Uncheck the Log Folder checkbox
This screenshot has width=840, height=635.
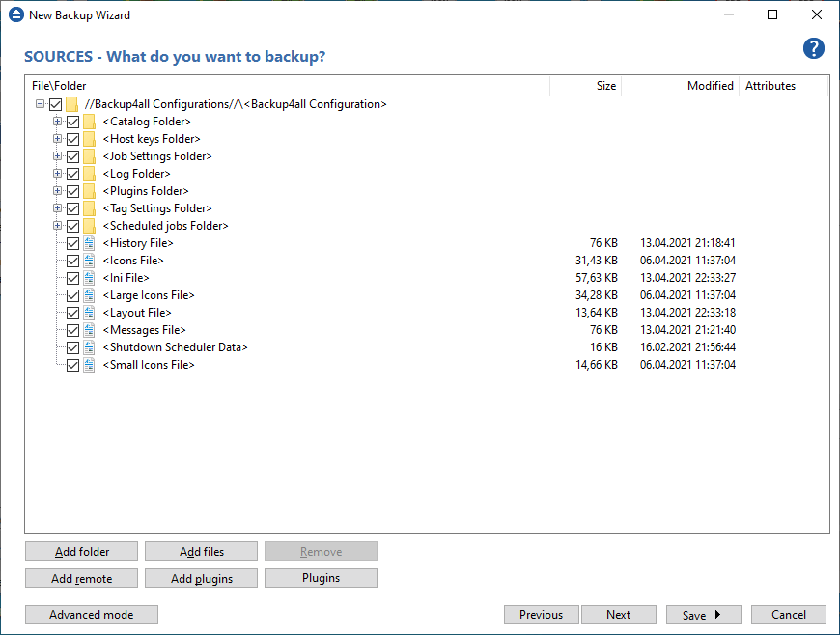(72, 174)
